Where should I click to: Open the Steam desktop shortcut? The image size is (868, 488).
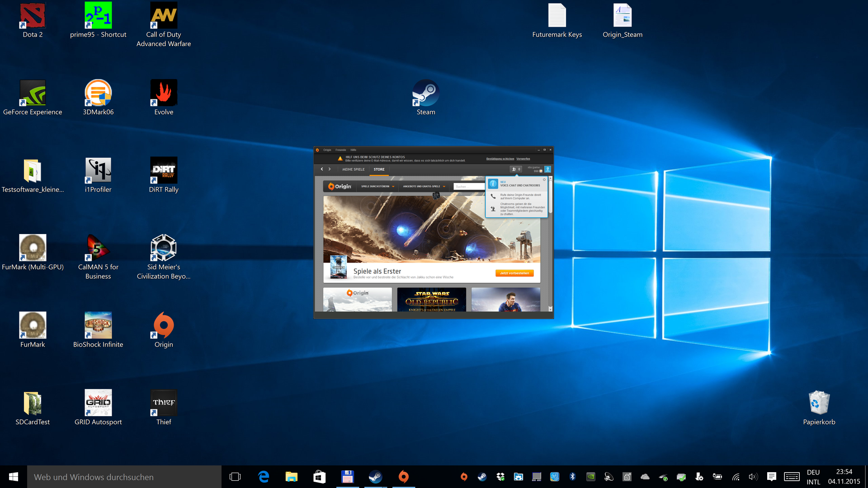pyautogui.click(x=425, y=93)
